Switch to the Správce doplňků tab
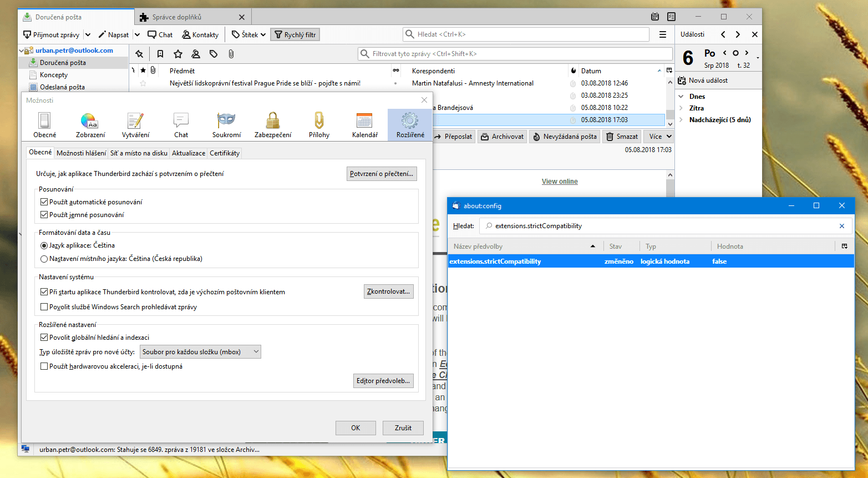This screenshot has width=868, height=478. pos(192,17)
